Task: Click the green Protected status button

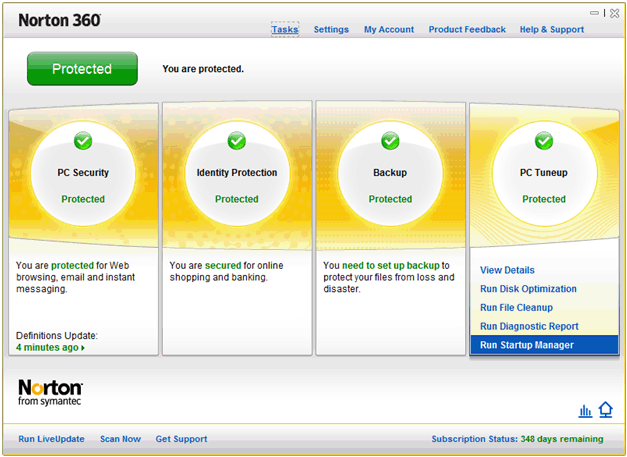Action: (82, 69)
